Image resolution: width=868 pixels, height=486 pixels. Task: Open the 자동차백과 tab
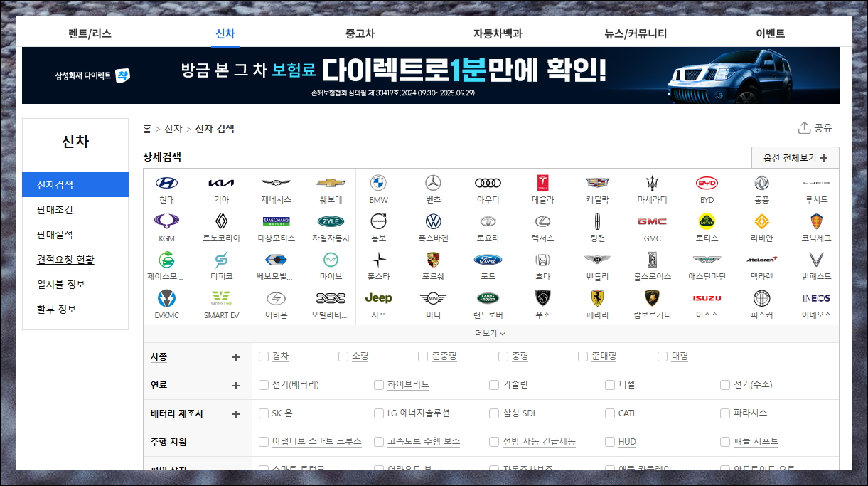pos(498,33)
